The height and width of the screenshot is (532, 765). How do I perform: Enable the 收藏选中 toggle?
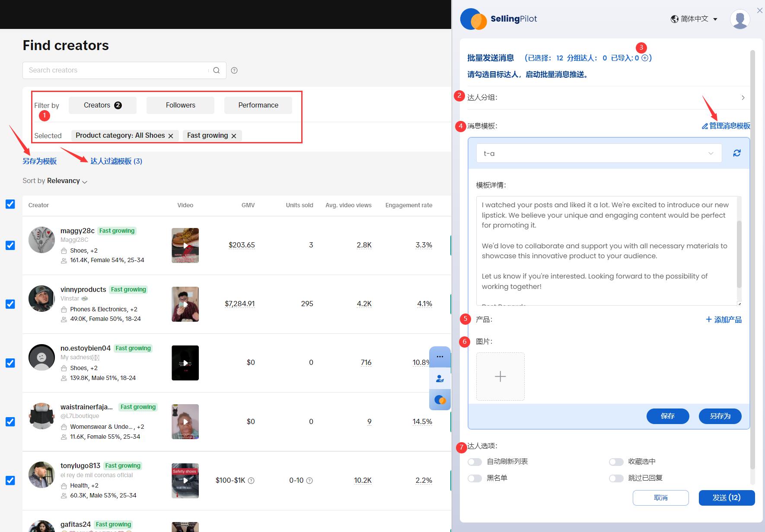[616, 462]
